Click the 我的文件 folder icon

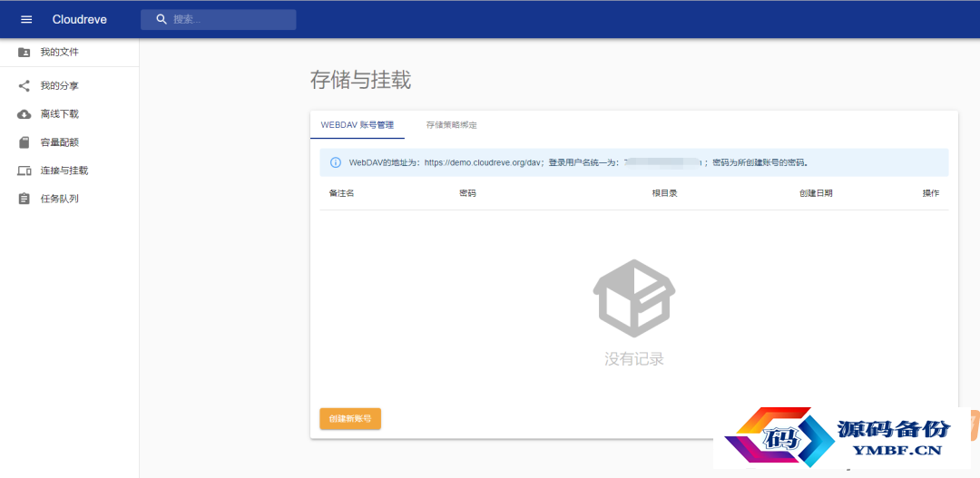pos(24,53)
